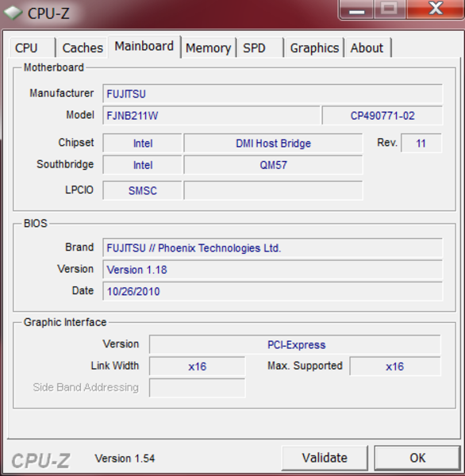
Task: Click the Manufacturer label
Action: point(62,93)
